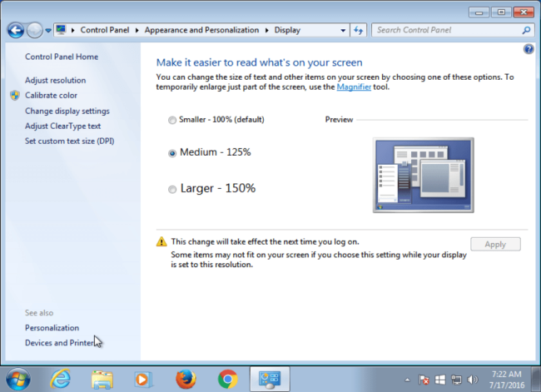541x392 pixels.
Task: Open the network tray icon
Action: tap(456, 380)
